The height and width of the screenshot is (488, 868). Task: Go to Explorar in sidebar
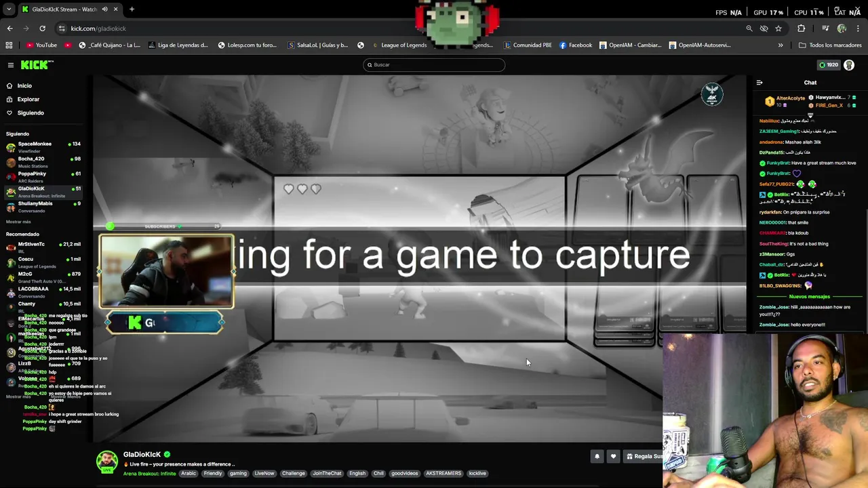click(x=28, y=100)
